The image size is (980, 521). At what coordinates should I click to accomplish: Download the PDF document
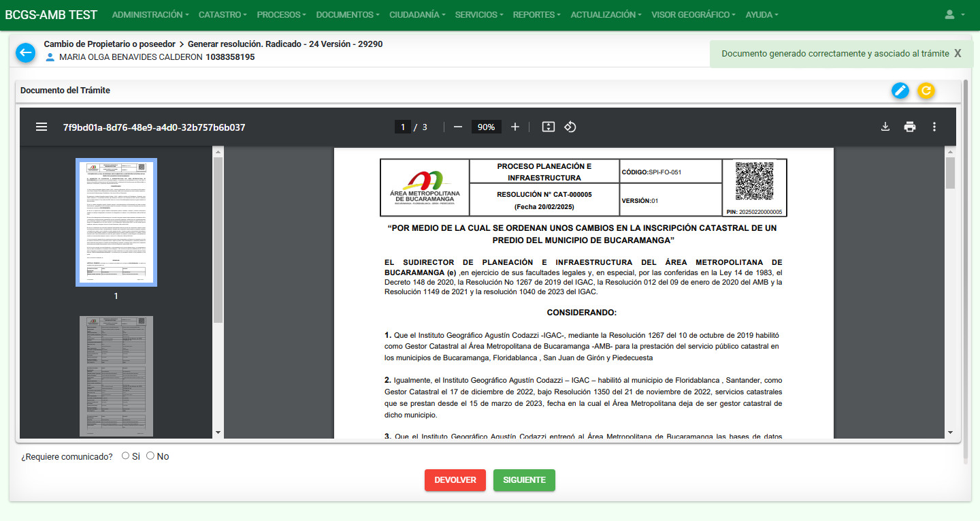point(885,127)
